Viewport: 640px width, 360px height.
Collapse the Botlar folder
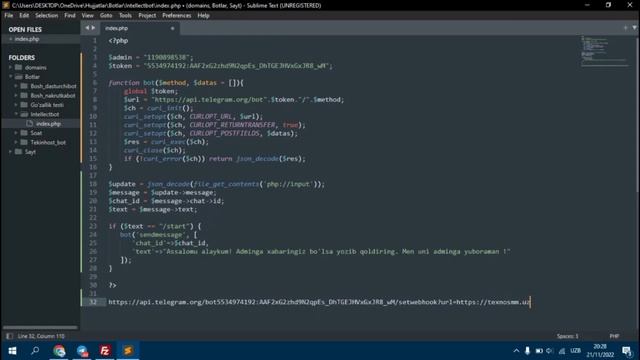tap(11, 77)
